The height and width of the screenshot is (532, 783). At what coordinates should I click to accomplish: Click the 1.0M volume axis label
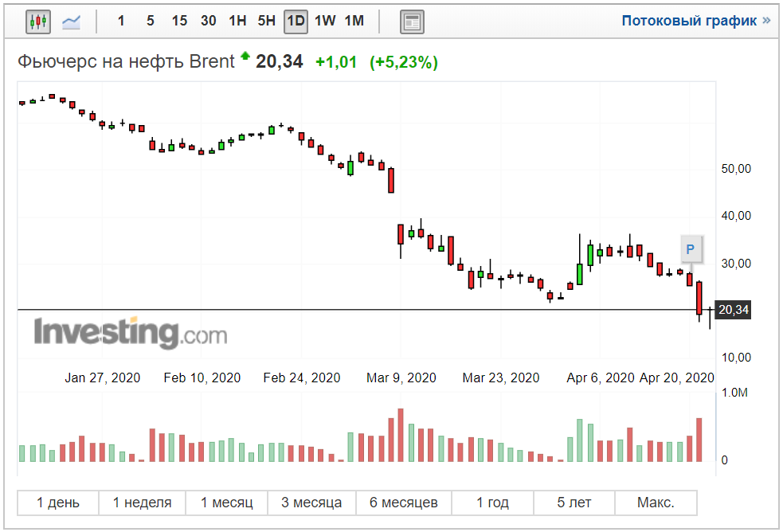734,393
